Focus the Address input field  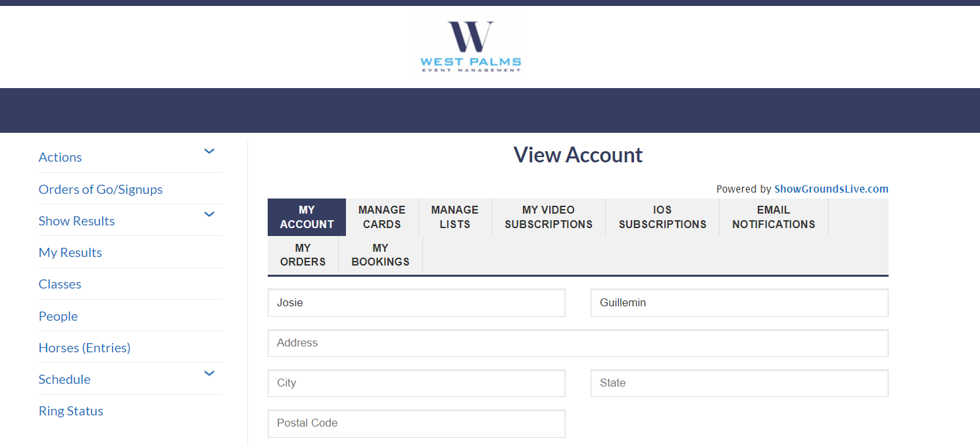[578, 343]
